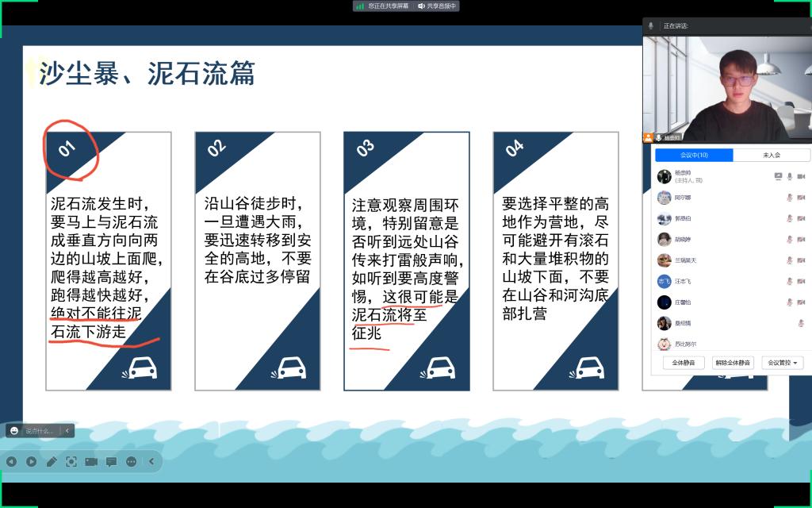Screen dimensions: 812x508
Task: Open the speech bubble notes icon
Action: (x=111, y=461)
